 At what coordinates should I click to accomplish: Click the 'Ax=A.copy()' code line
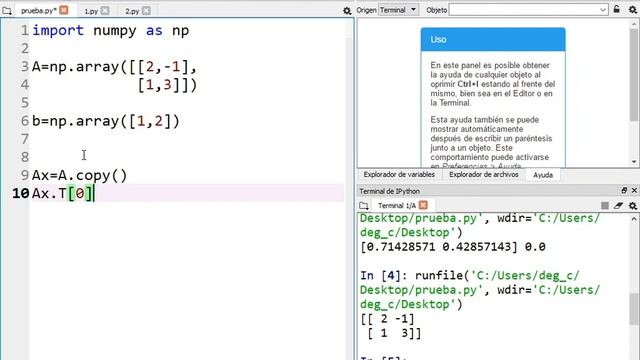(x=80, y=176)
